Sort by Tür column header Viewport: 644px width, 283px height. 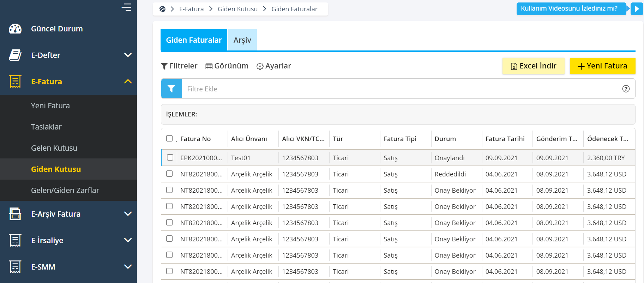click(338, 139)
